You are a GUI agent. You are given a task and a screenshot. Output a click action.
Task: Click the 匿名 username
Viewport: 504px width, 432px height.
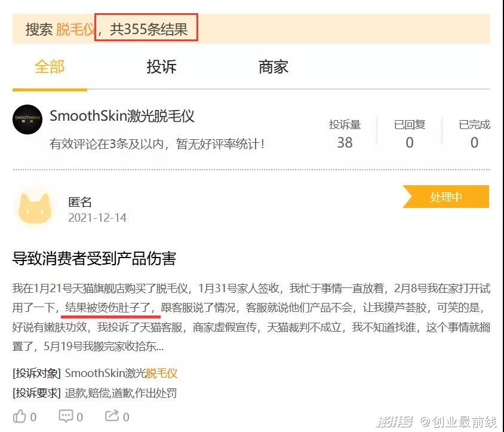pos(80,202)
